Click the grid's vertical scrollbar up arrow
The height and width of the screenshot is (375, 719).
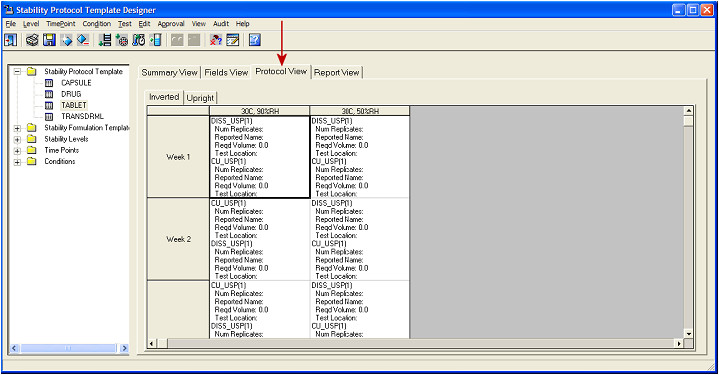(x=688, y=111)
